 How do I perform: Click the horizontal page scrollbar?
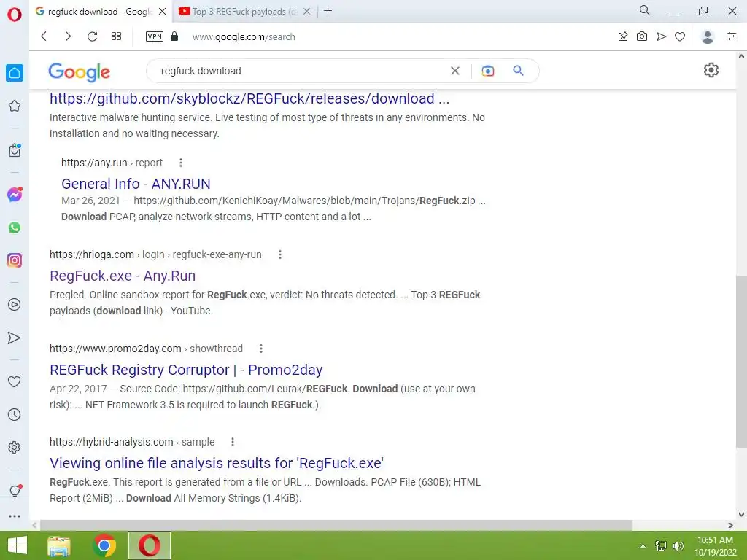pos(336,525)
